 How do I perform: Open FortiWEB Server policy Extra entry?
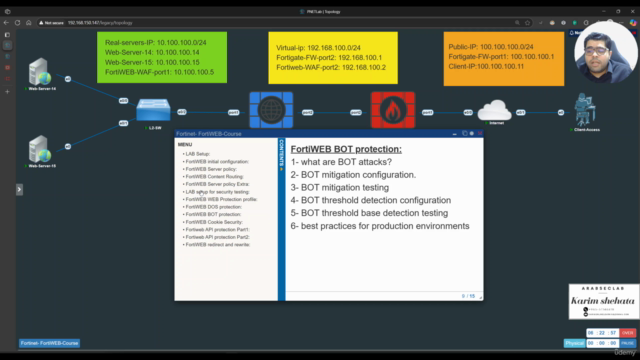pos(217,184)
